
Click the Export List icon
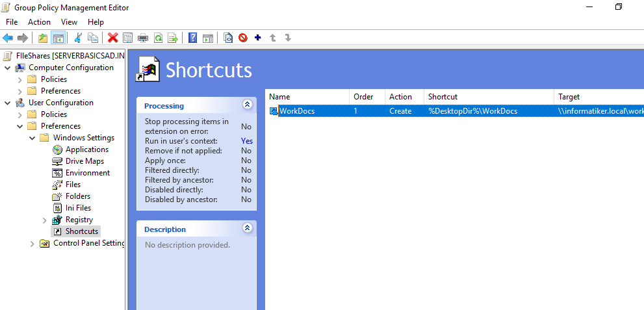point(173,38)
